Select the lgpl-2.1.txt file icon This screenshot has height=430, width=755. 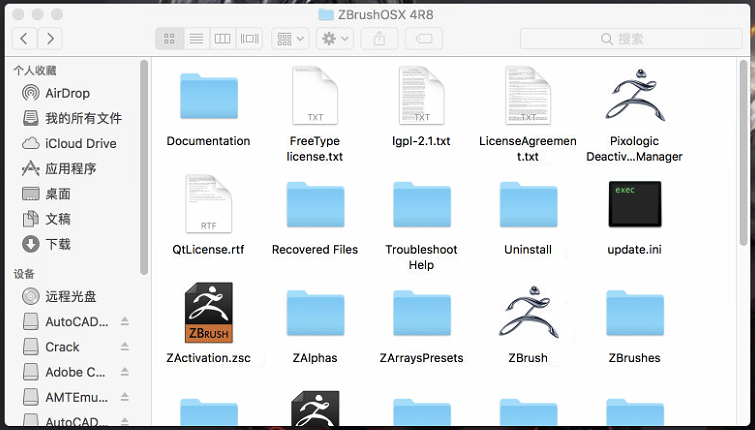click(x=421, y=96)
